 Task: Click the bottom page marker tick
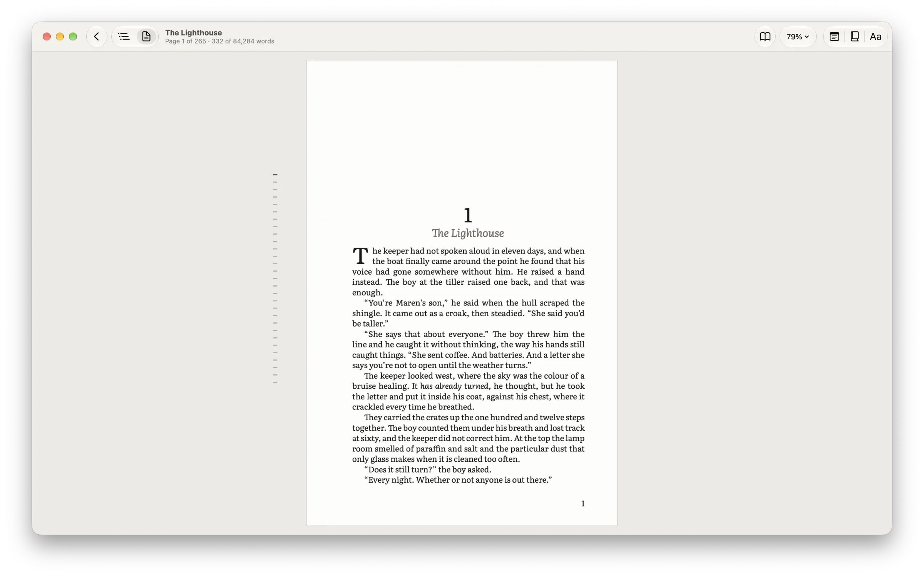pos(275,382)
